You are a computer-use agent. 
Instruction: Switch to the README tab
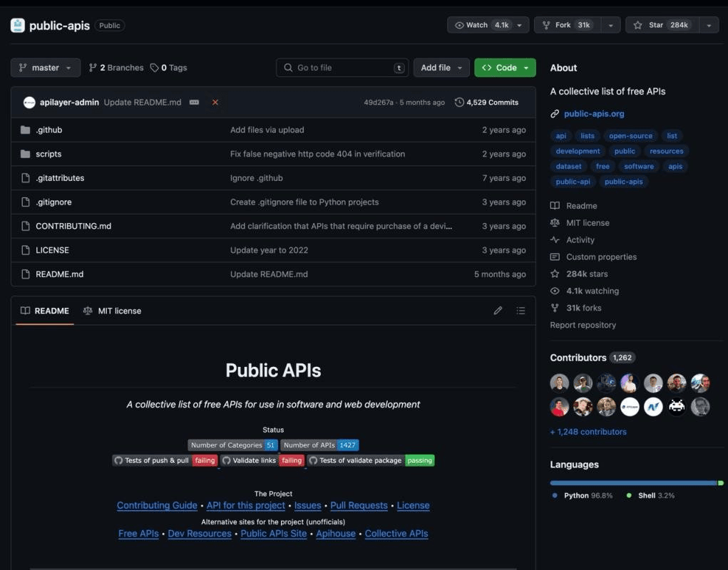(x=44, y=310)
